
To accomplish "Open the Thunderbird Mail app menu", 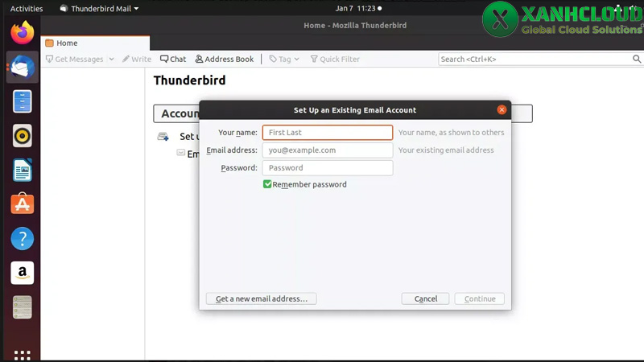I will tap(99, 8).
